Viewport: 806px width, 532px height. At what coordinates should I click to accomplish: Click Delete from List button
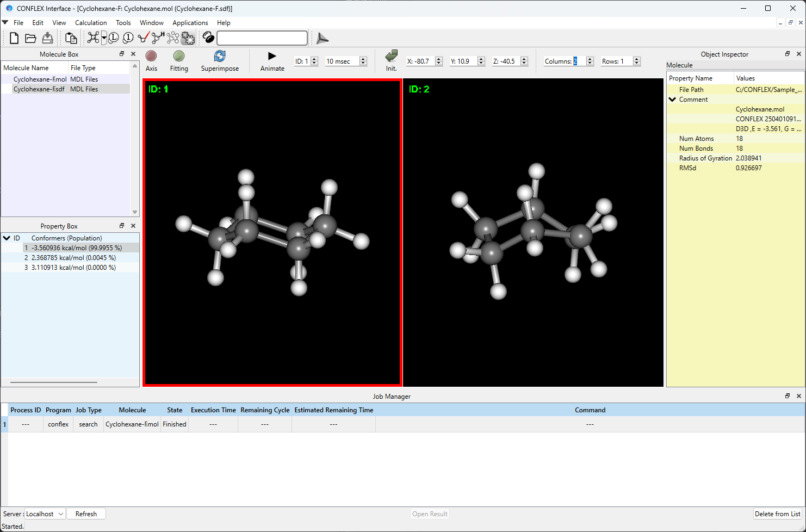(x=777, y=514)
